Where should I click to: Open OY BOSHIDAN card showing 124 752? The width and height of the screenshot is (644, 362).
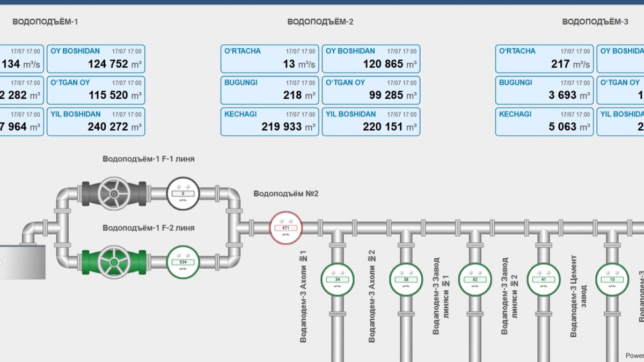pyautogui.click(x=96, y=59)
